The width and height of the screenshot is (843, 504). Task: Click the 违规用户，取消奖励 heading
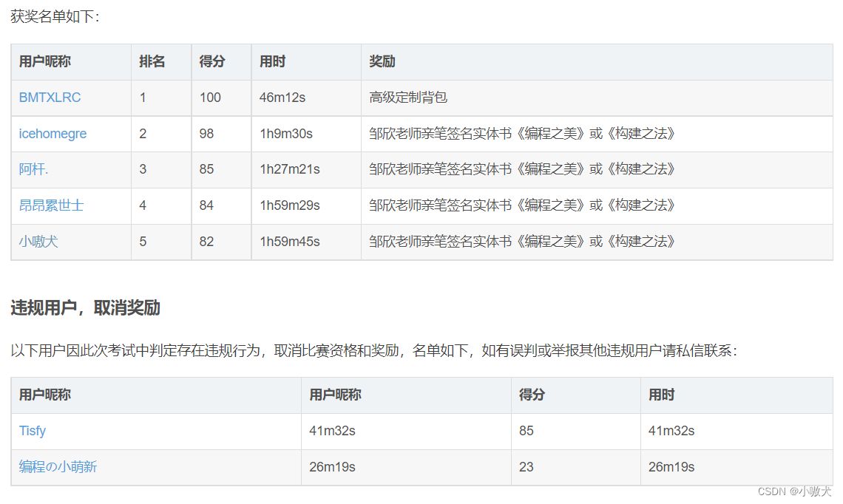86,308
